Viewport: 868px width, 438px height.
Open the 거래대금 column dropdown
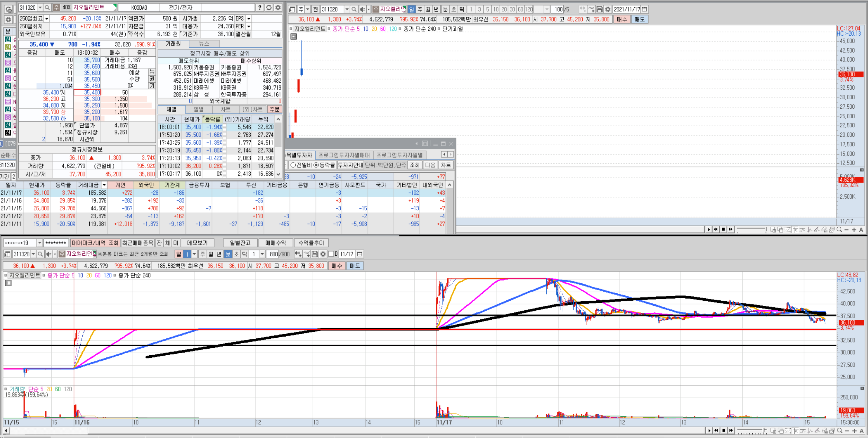point(104,185)
